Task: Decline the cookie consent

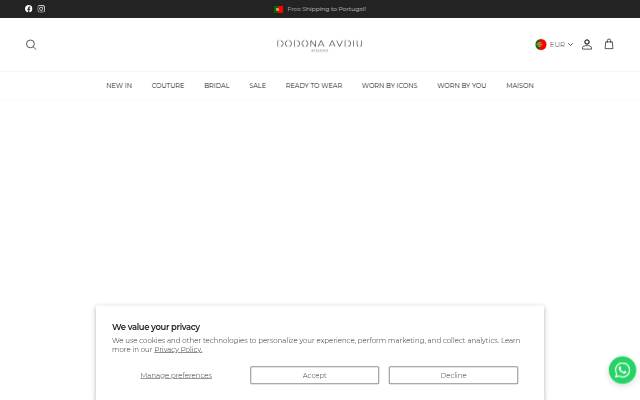Action: pyautogui.click(x=453, y=375)
